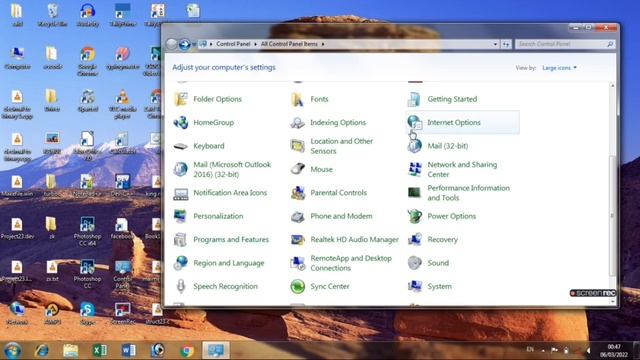The height and width of the screenshot is (360, 640).
Task: Open the Sound icon
Action: (414, 263)
